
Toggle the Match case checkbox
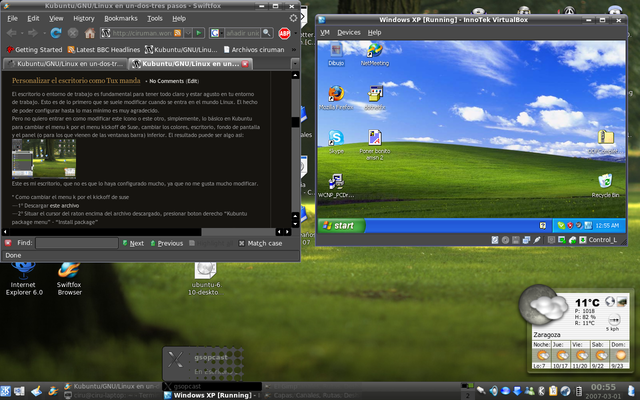click(260, 243)
